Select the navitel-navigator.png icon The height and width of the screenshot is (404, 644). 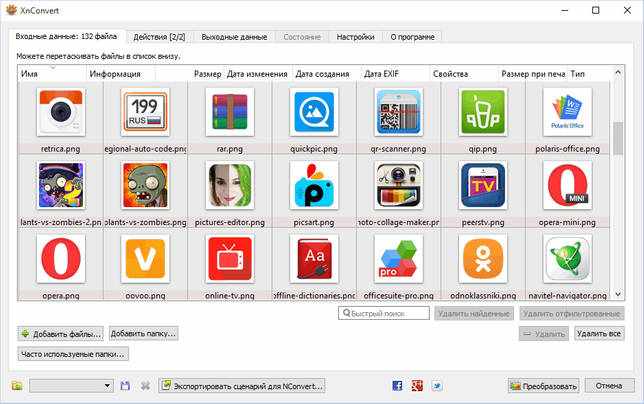pyautogui.click(x=567, y=259)
